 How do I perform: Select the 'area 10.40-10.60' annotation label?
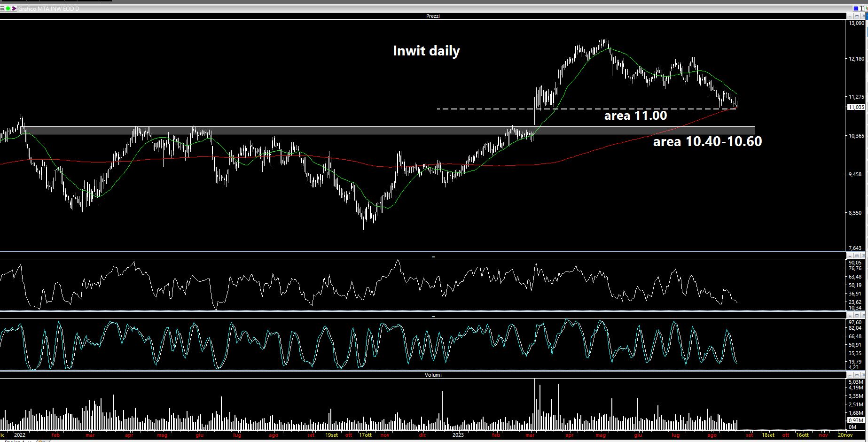[707, 141]
